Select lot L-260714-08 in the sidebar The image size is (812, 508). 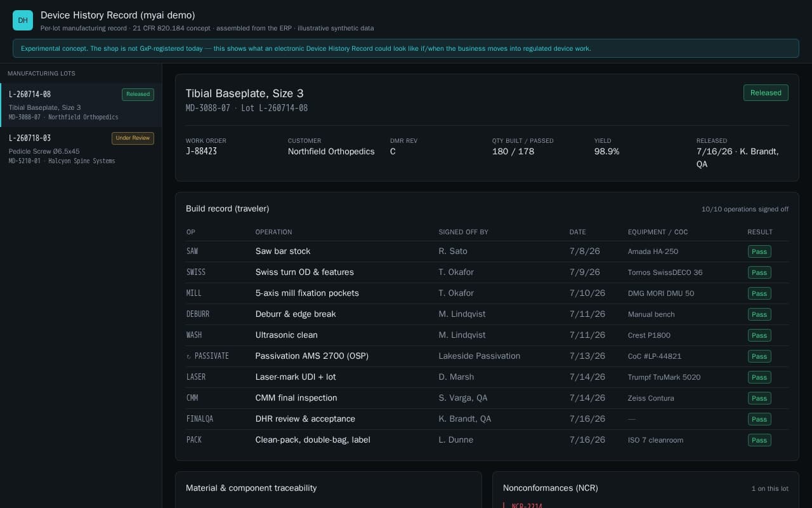pyautogui.click(x=81, y=105)
